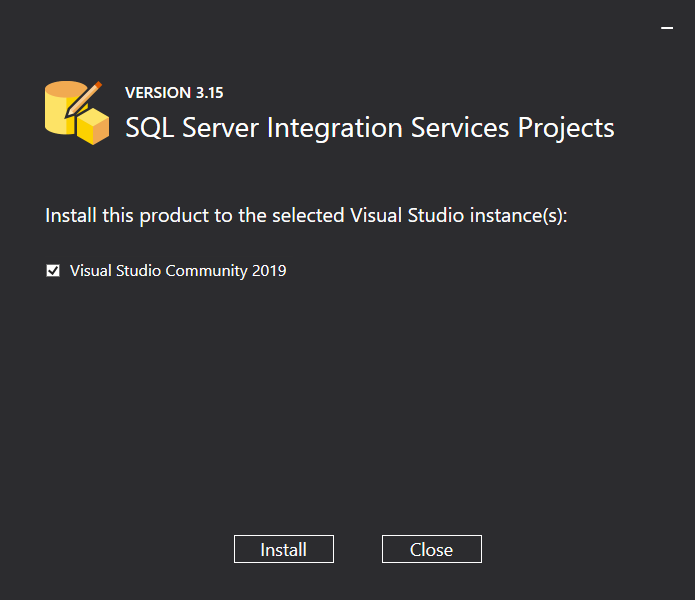Dismiss the installer using Close
695x600 pixels.
pos(432,549)
